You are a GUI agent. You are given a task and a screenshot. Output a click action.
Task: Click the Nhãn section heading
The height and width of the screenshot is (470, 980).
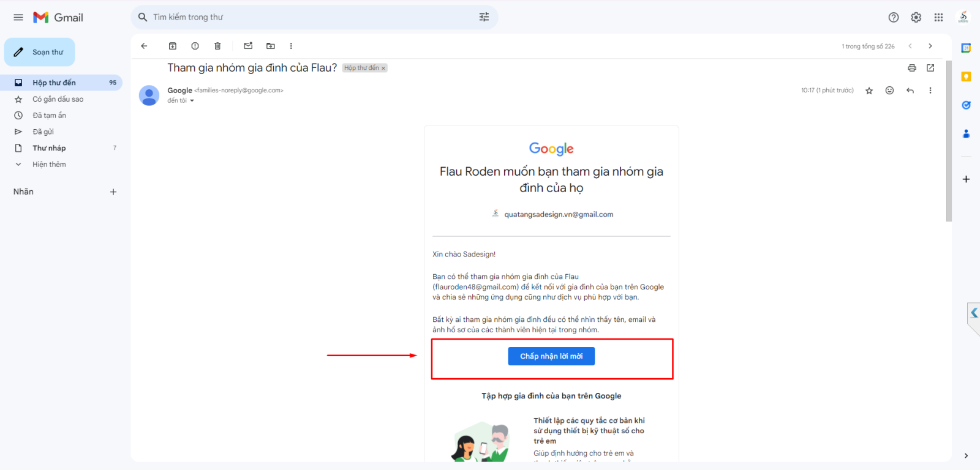(23, 192)
